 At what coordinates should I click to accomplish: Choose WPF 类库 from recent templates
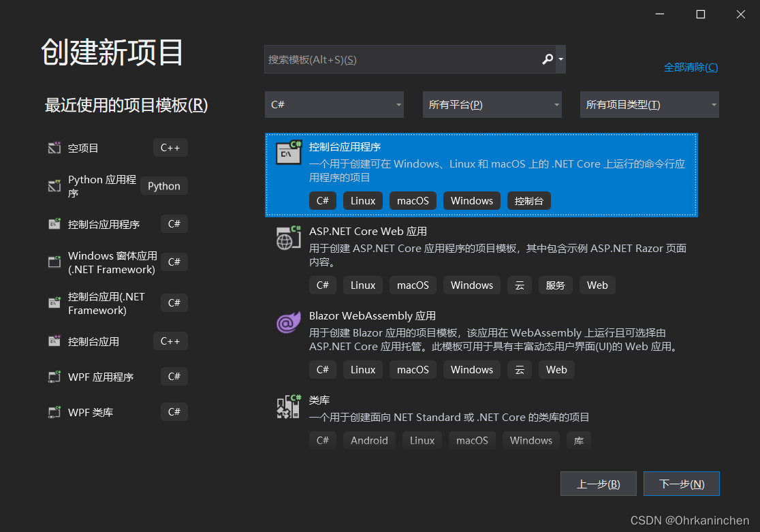(x=91, y=412)
